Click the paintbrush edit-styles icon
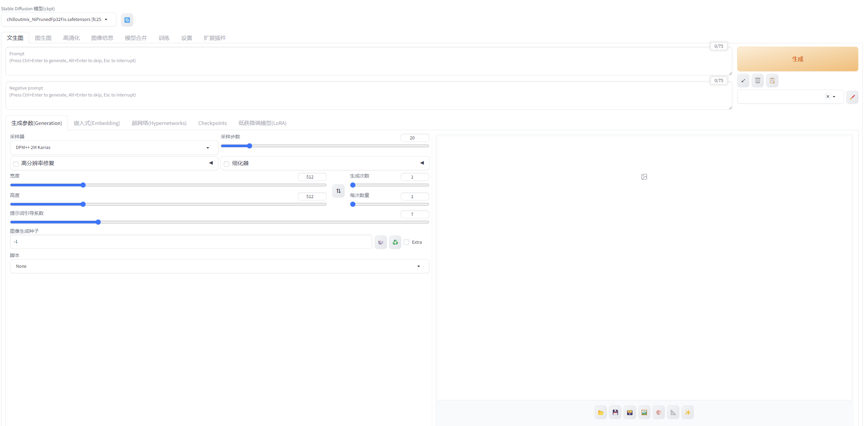The height and width of the screenshot is (426, 868). point(852,97)
